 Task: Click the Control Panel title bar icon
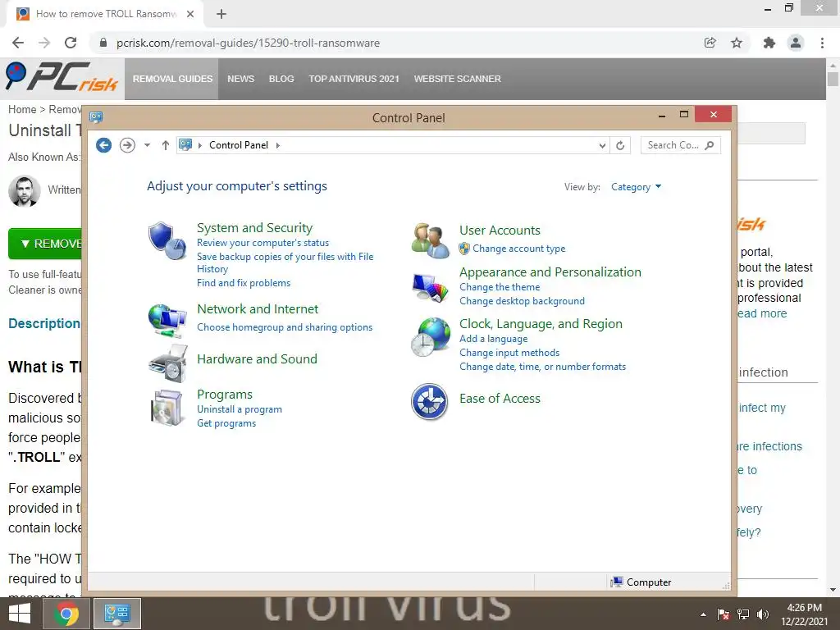coord(97,116)
